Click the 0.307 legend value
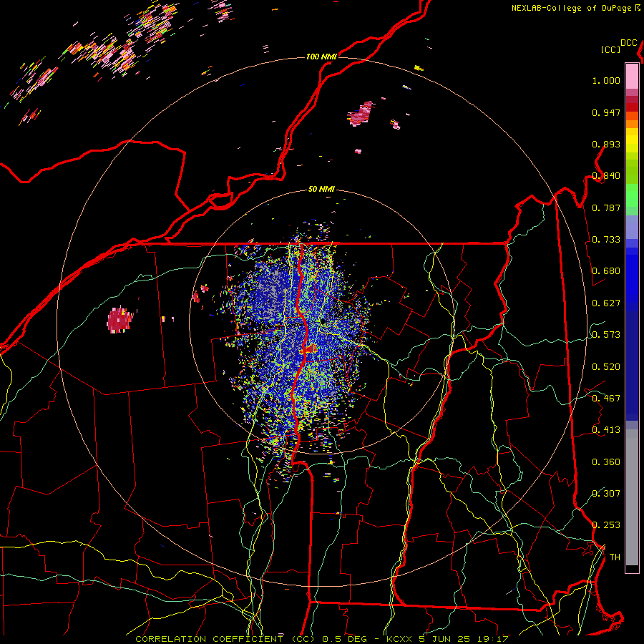The image size is (644, 644). tap(606, 494)
